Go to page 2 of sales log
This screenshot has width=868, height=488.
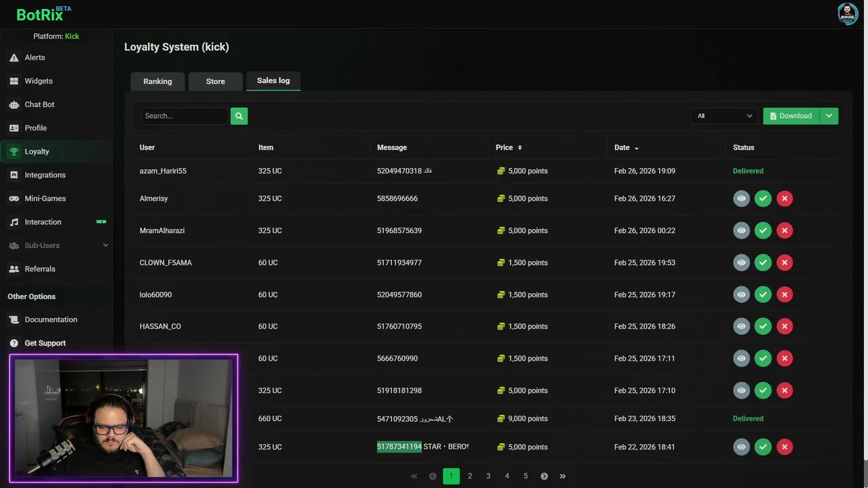pyautogui.click(x=469, y=476)
